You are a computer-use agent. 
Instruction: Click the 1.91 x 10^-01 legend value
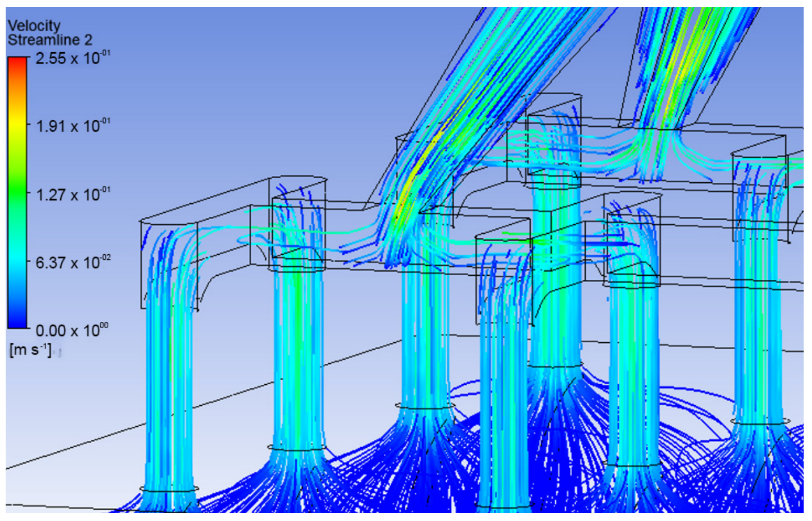[x=73, y=126]
